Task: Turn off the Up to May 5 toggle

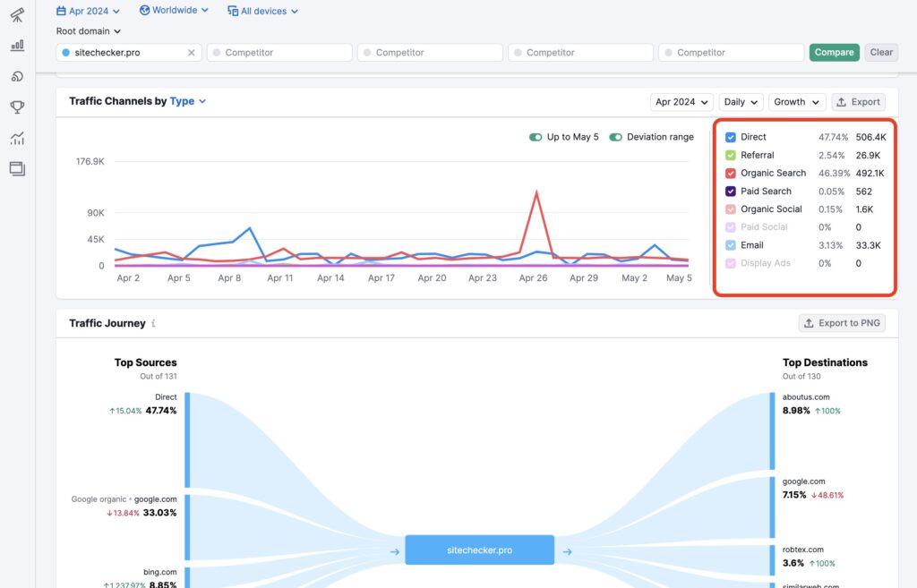Action: tap(536, 137)
